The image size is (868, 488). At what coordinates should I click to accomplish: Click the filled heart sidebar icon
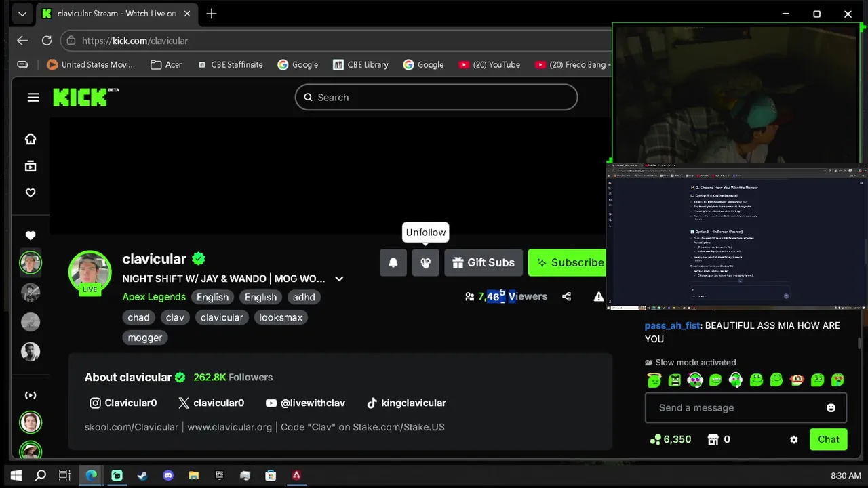(x=31, y=236)
